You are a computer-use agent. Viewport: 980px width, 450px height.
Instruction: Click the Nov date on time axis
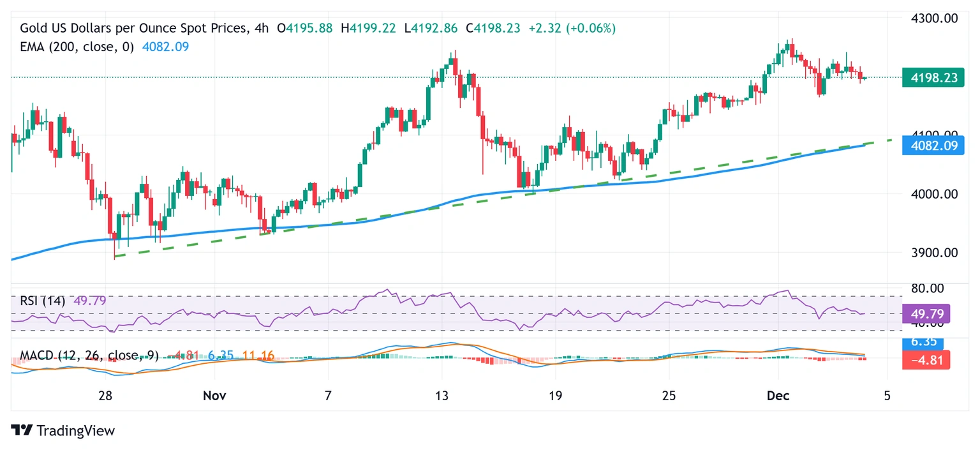pyautogui.click(x=214, y=396)
